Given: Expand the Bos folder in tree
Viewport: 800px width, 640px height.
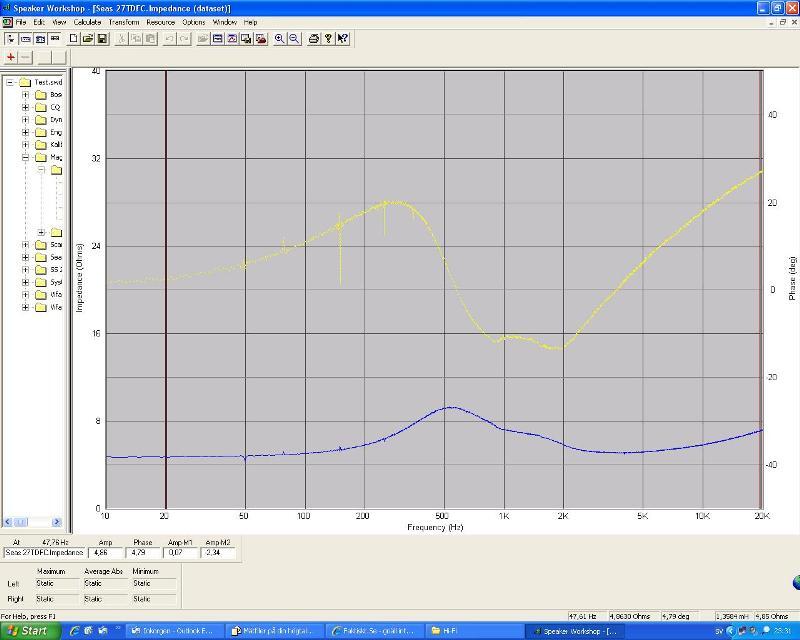Looking at the screenshot, I should (25, 95).
